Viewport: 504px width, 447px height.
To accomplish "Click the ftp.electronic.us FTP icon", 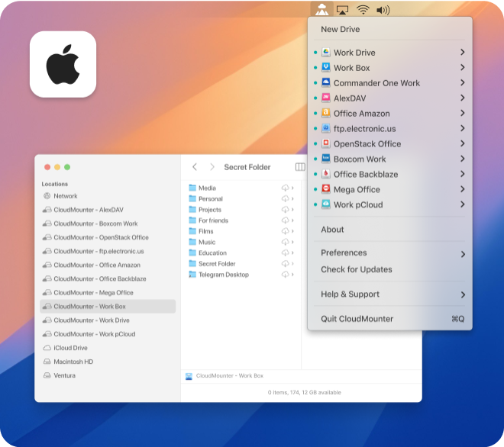I will click(325, 128).
